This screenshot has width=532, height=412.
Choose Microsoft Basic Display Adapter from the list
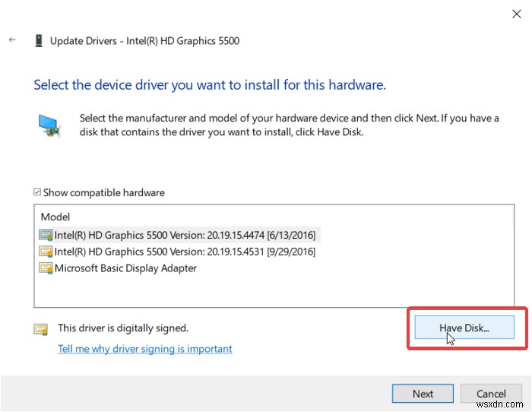[125, 268]
